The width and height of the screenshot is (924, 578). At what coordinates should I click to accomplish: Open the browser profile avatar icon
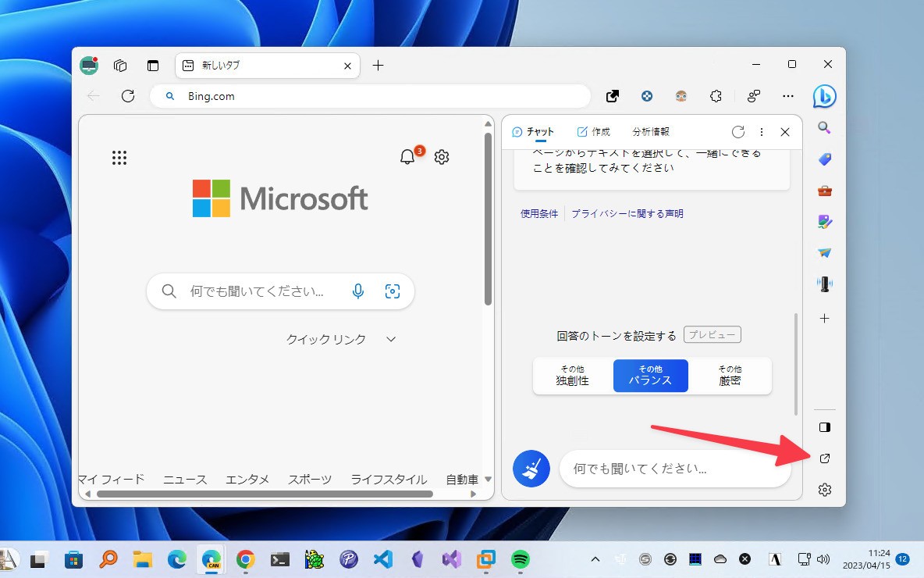[681, 96]
